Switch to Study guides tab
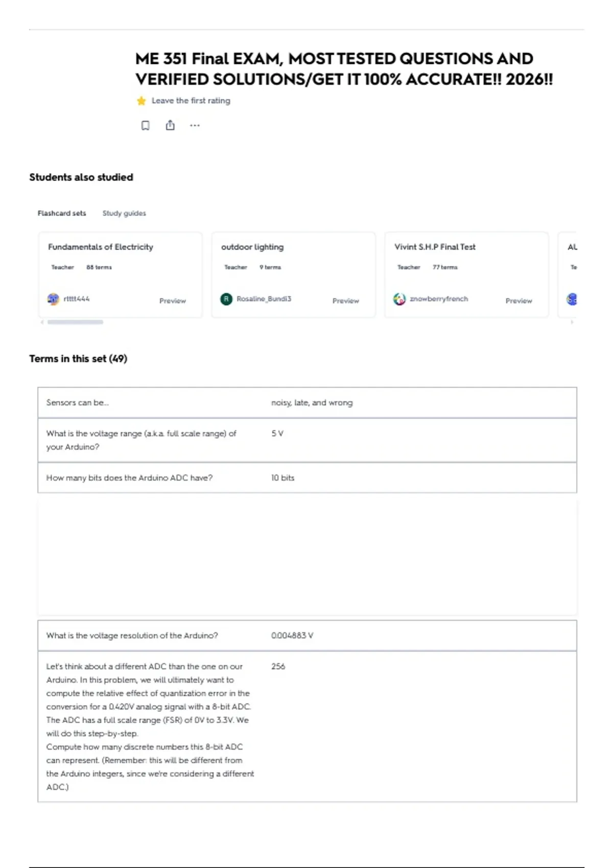Screen dimensions: 613x868 tap(124, 213)
